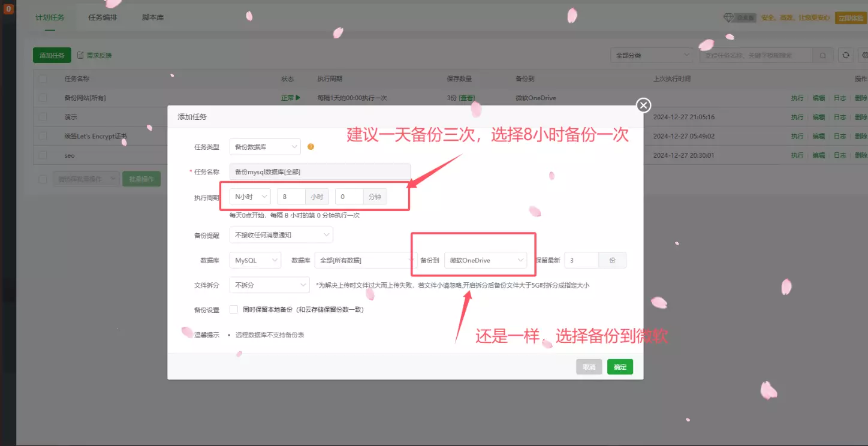
Task: Click the hours input showing 8
Action: (291, 196)
